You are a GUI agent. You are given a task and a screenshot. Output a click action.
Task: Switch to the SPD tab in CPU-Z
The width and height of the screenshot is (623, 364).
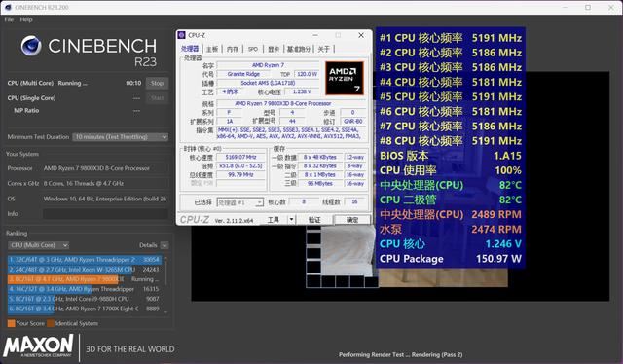click(x=253, y=49)
